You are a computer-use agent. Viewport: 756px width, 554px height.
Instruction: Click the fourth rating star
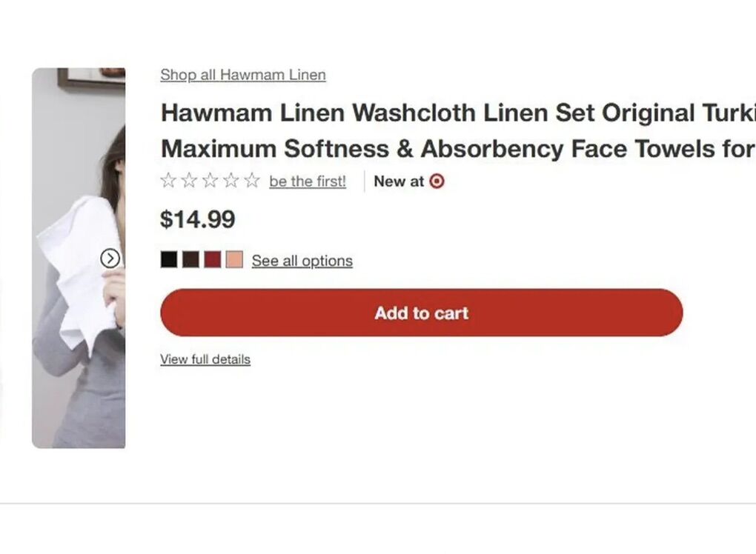tap(231, 181)
